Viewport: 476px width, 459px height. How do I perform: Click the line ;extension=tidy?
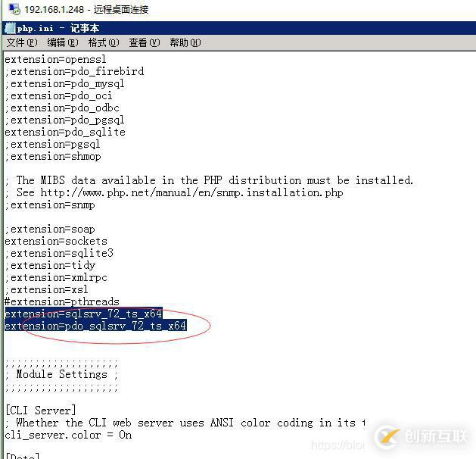50,266
